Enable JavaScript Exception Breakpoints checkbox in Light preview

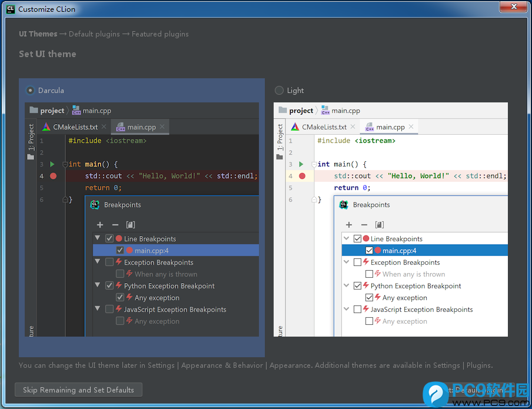pyautogui.click(x=357, y=309)
